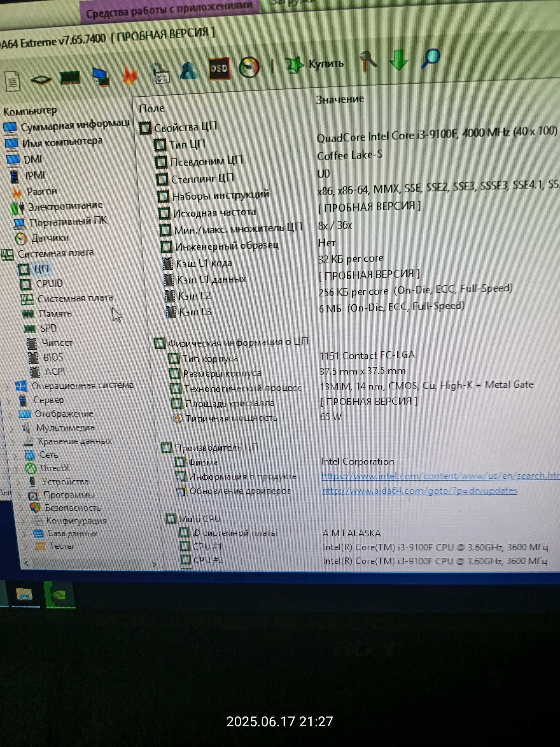The width and height of the screenshot is (560, 747).
Task: Open Электропитание tree item
Action: tap(57, 207)
